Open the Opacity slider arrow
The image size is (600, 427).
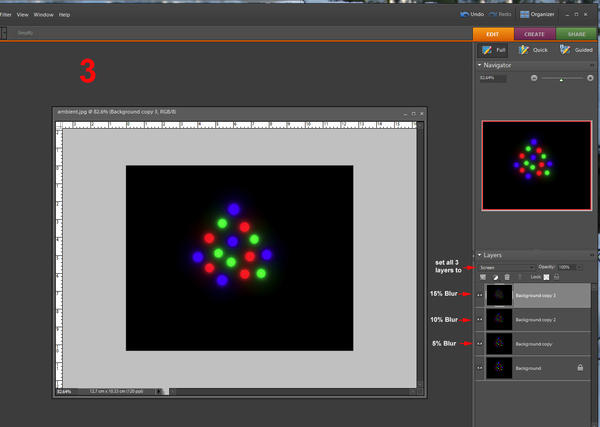579,267
